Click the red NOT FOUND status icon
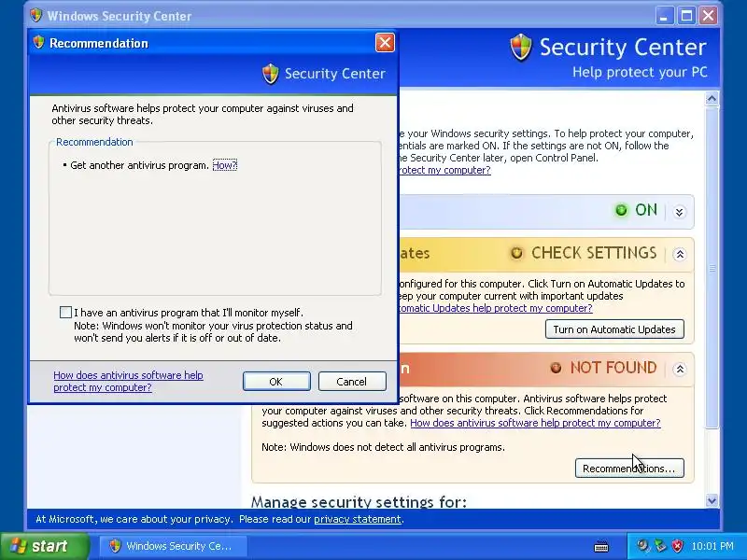747x560 pixels. pyautogui.click(x=556, y=368)
